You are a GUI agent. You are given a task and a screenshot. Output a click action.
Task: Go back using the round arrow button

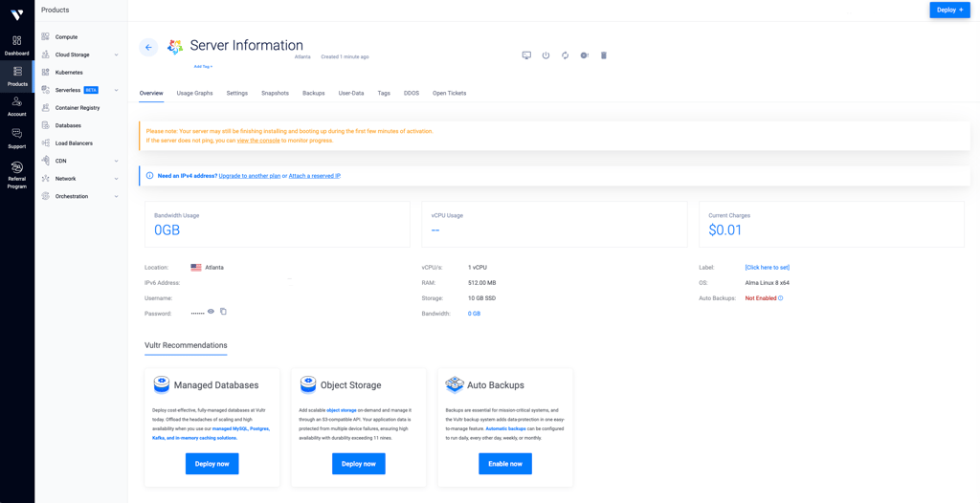(x=148, y=47)
